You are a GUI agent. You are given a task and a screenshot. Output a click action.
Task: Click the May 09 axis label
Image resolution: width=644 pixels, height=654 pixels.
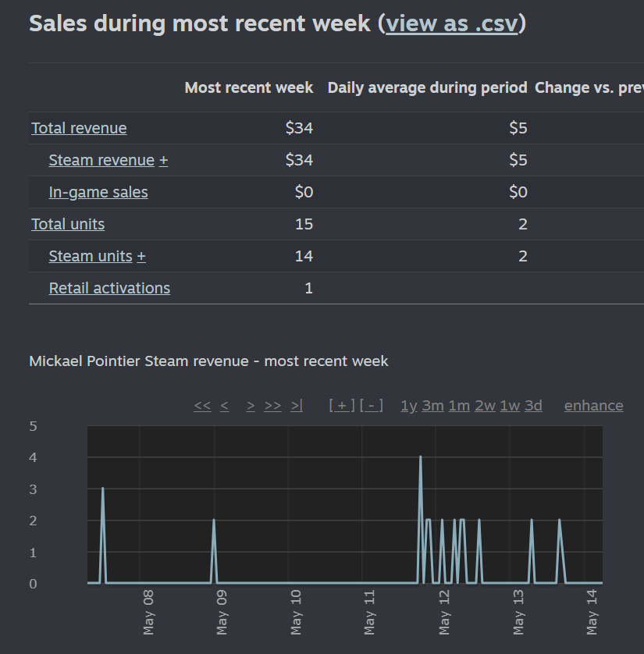[x=222, y=613]
